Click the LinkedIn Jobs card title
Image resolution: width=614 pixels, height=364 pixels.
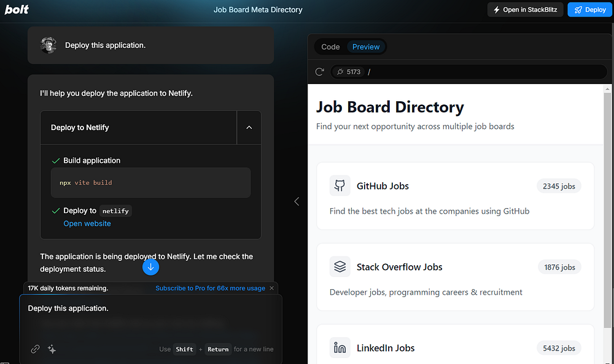tap(386, 348)
